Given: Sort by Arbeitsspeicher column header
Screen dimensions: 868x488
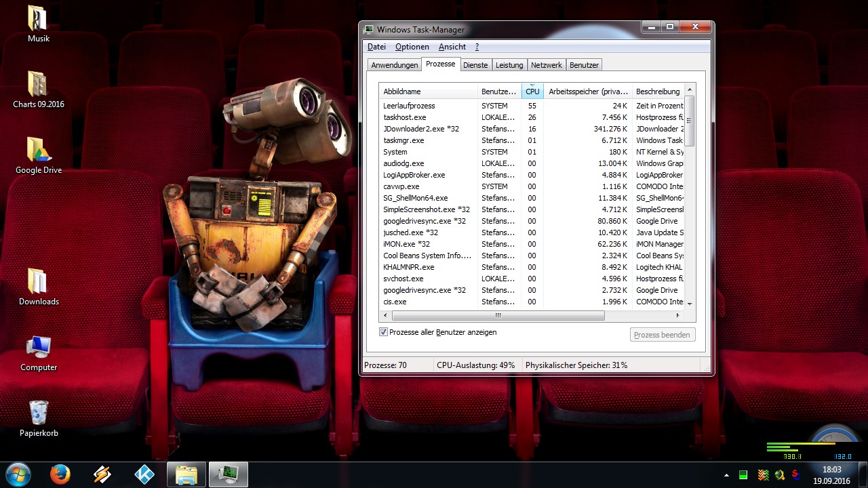Looking at the screenshot, I should click(588, 91).
